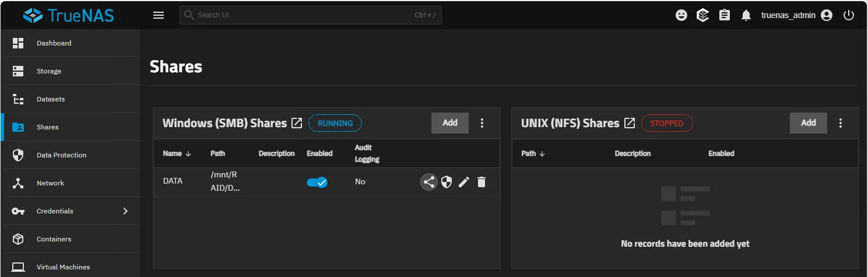This screenshot has width=868, height=277.
Task: Click the TrueCommand status icon
Action: tap(702, 15)
